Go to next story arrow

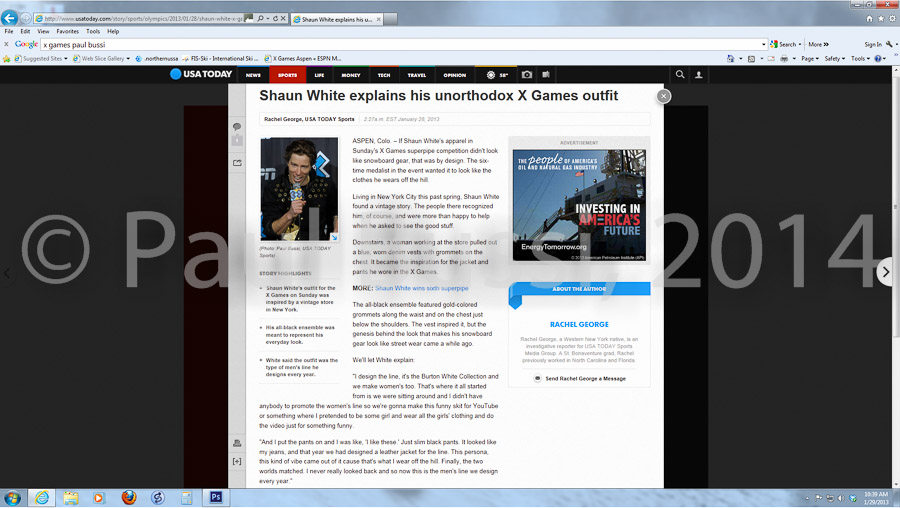(x=886, y=272)
